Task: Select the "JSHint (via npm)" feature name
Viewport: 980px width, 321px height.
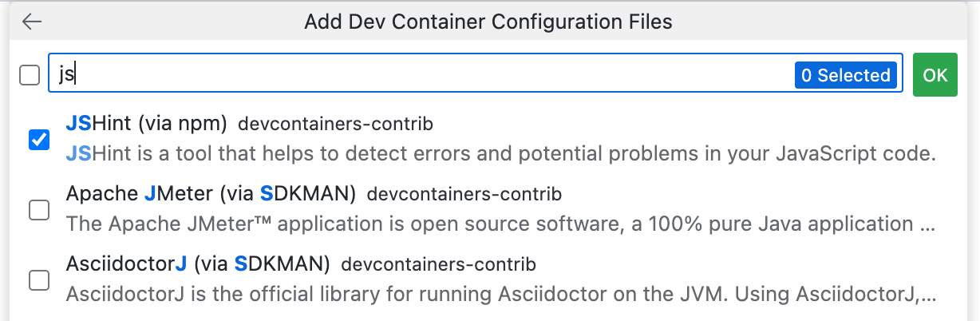Action: tap(147, 124)
